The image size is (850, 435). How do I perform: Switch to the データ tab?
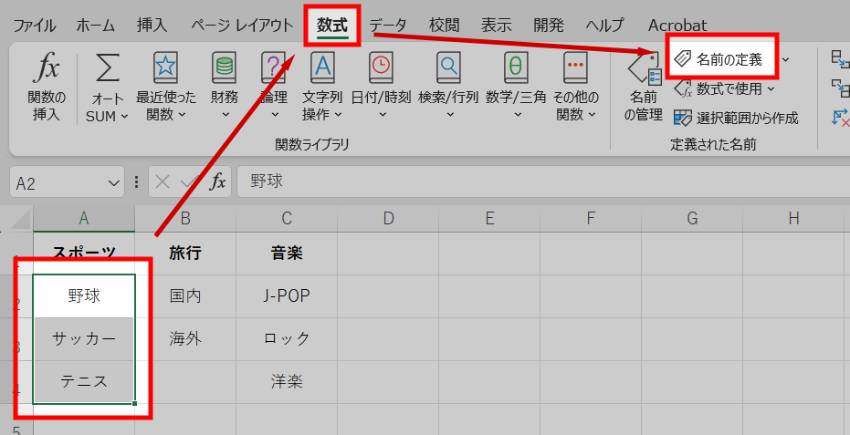(x=388, y=25)
